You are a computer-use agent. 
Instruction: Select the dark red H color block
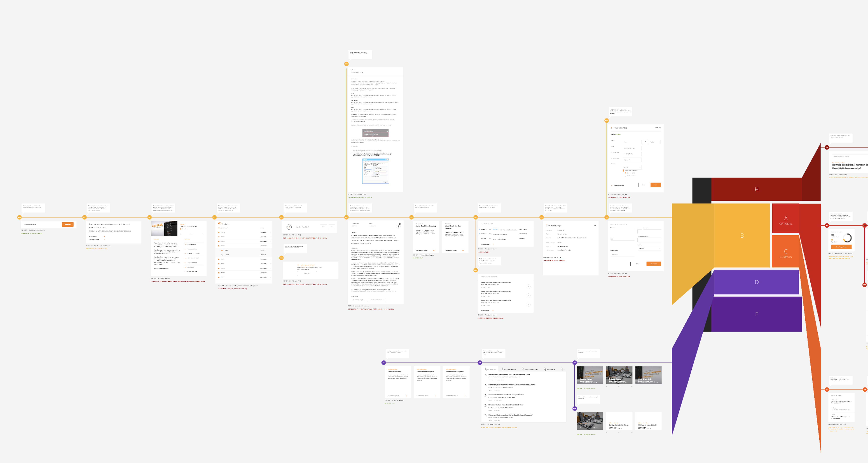(x=756, y=189)
